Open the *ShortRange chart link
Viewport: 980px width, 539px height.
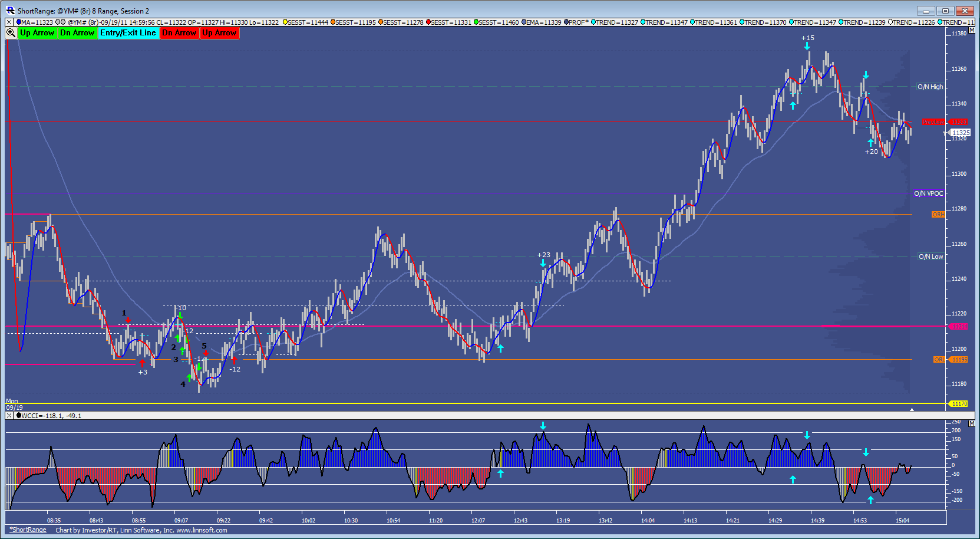click(x=28, y=530)
